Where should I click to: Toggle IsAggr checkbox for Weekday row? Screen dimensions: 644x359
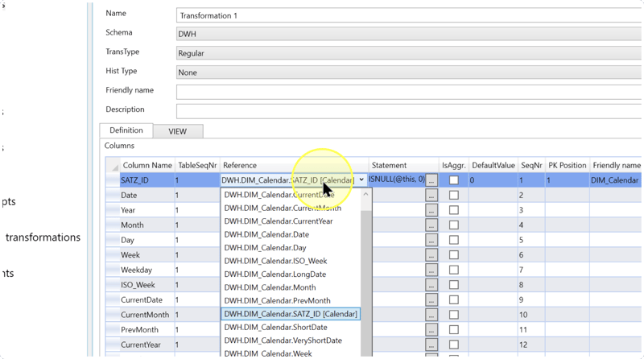pos(454,270)
